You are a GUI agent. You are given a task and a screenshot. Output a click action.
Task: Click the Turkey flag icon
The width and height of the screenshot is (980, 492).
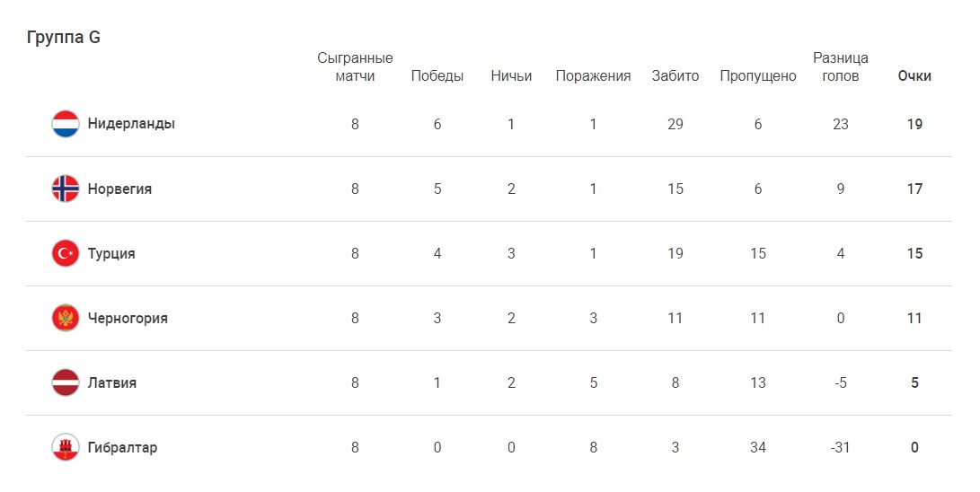point(66,253)
